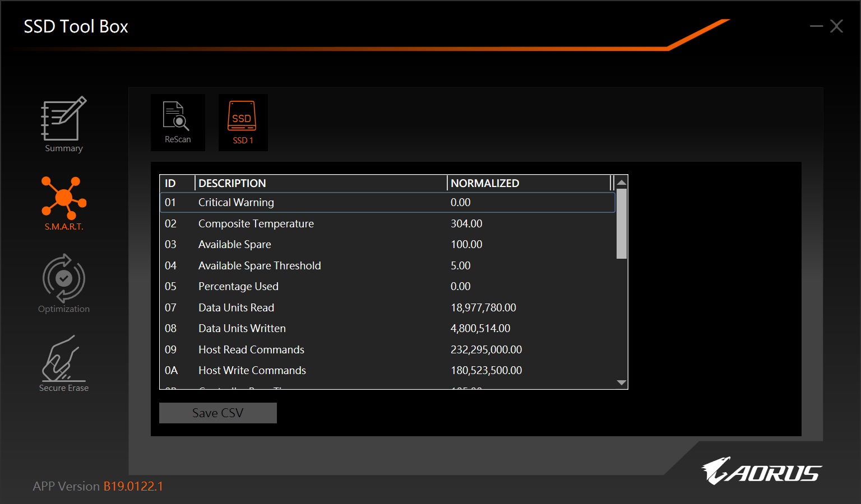Select the Percentage Used row
The width and height of the screenshot is (861, 504).
coord(387,287)
